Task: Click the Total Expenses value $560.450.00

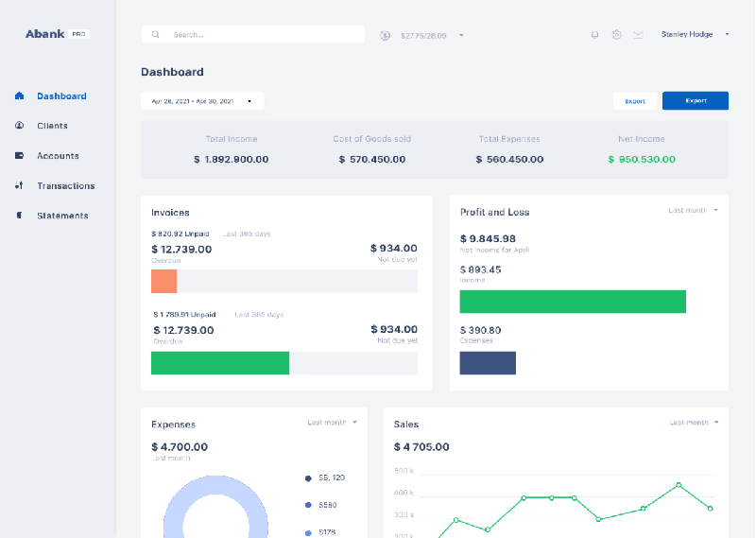Action: point(509,159)
